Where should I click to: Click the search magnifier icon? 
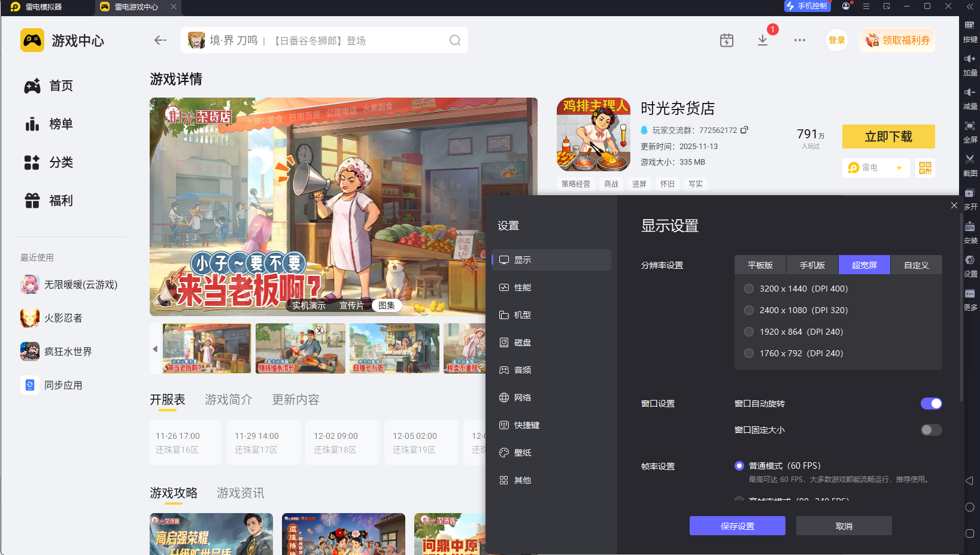point(455,40)
